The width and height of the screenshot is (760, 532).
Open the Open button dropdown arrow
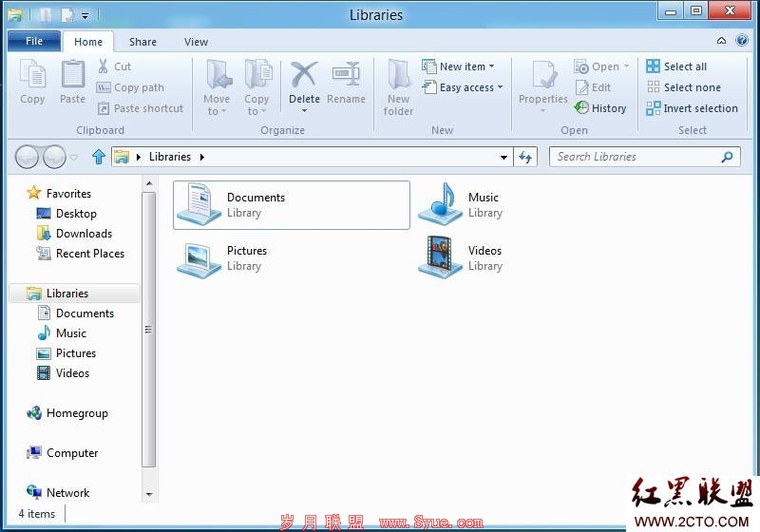click(626, 66)
